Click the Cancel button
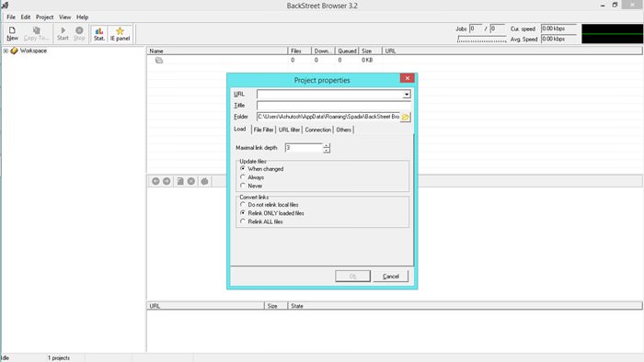 point(391,277)
